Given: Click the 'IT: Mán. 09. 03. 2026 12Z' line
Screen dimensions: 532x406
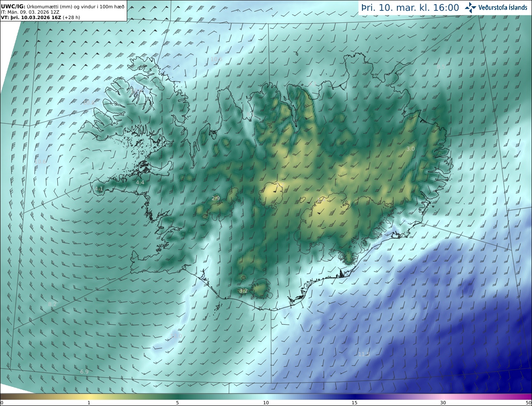Looking at the screenshot, I should [30, 12].
